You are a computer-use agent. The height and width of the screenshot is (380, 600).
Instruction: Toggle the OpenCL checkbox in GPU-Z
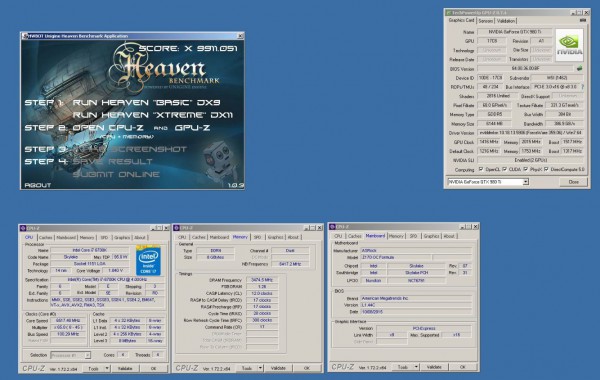481,169
